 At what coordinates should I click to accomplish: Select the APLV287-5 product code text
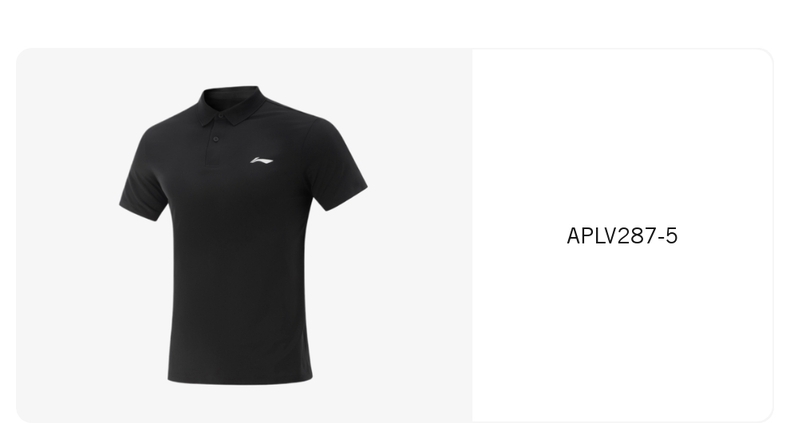click(622, 236)
